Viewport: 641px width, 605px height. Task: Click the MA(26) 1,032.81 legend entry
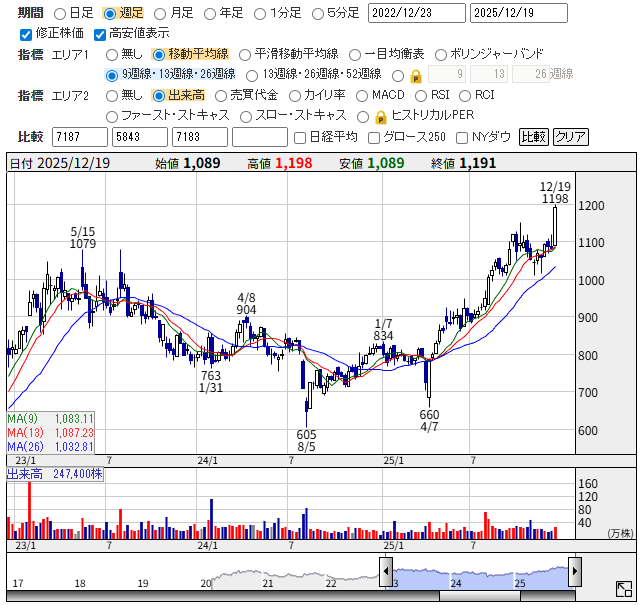(50, 446)
